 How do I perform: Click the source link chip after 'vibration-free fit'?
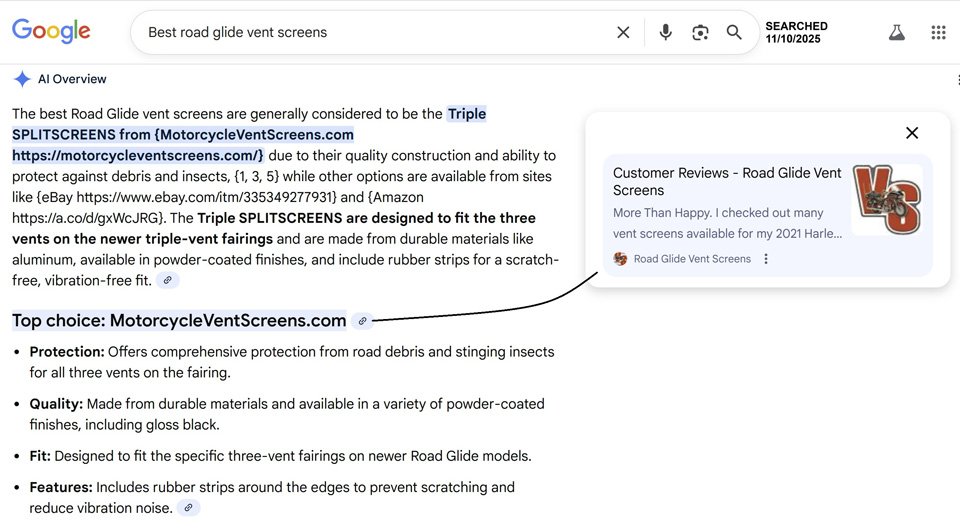(x=168, y=281)
